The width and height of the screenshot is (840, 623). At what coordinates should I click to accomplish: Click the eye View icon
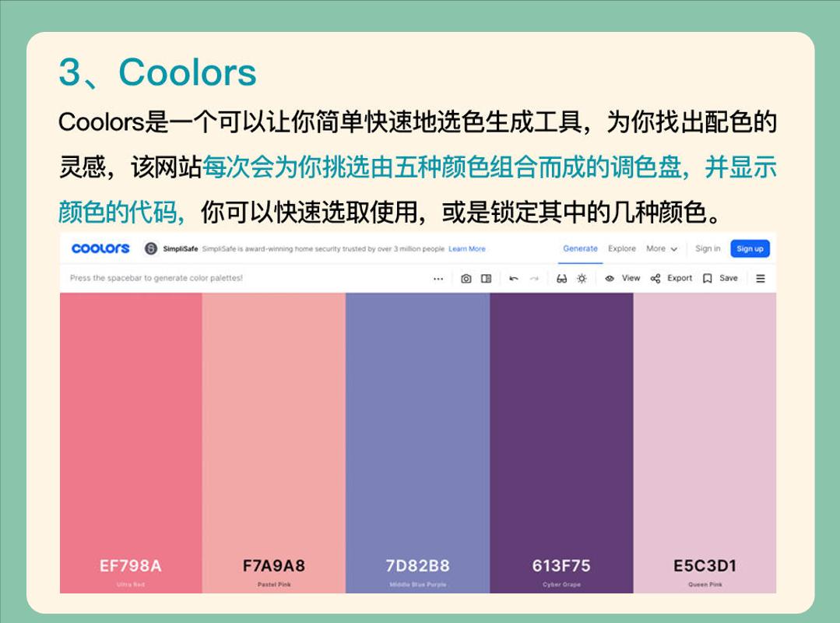(610, 279)
